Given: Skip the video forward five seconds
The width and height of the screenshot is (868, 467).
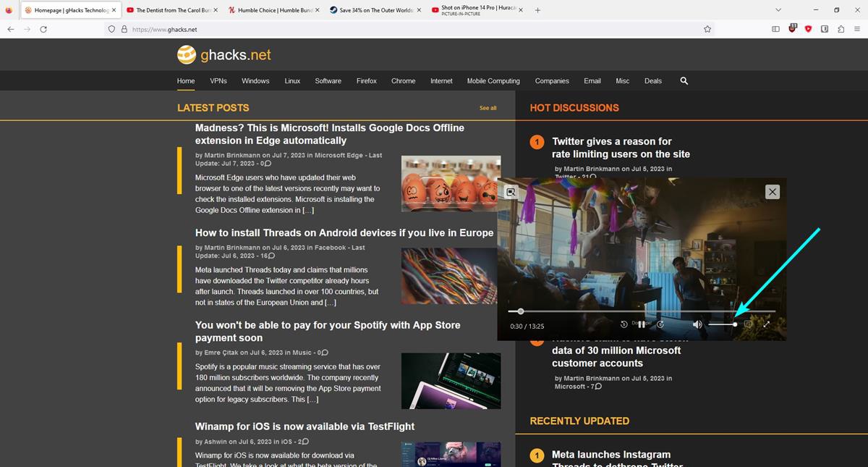Looking at the screenshot, I should pyautogui.click(x=660, y=324).
